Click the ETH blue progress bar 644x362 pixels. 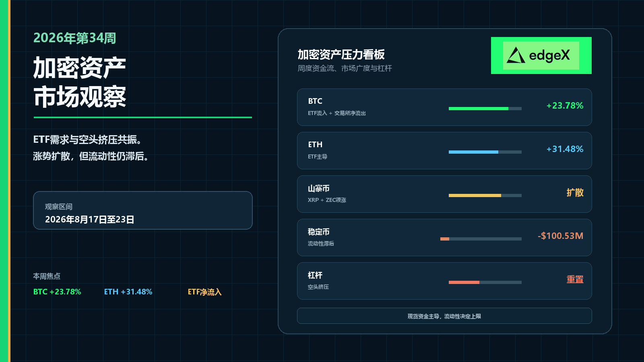pyautogui.click(x=485, y=152)
